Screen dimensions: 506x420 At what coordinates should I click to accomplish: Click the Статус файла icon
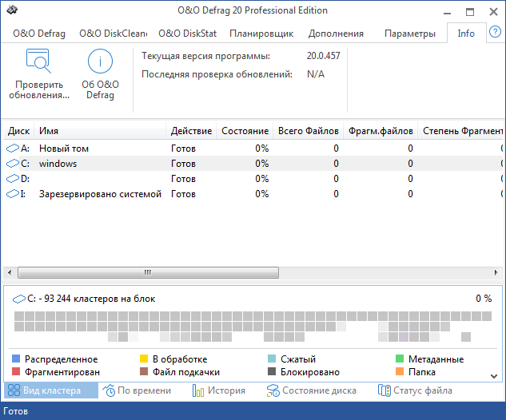point(384,390)
